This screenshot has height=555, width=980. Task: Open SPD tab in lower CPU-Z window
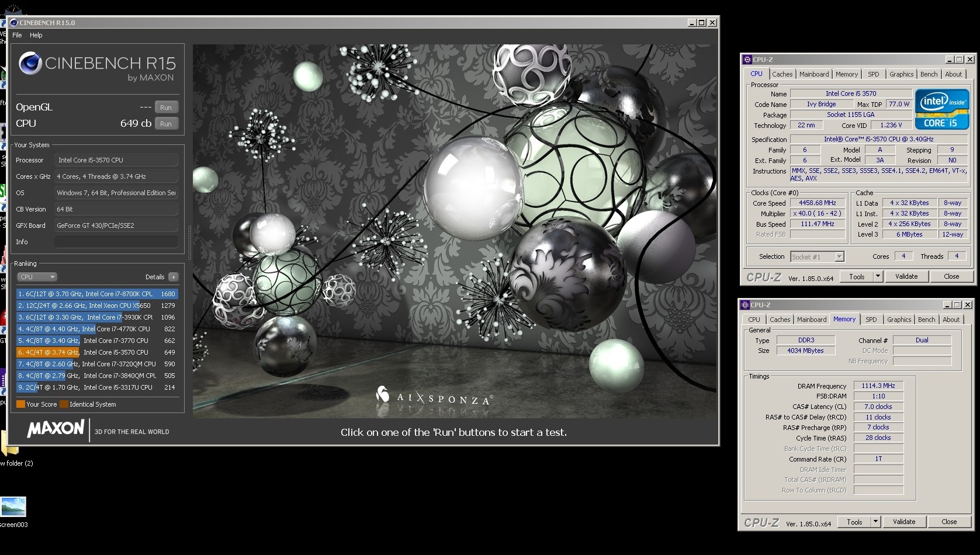coord(871,320)
